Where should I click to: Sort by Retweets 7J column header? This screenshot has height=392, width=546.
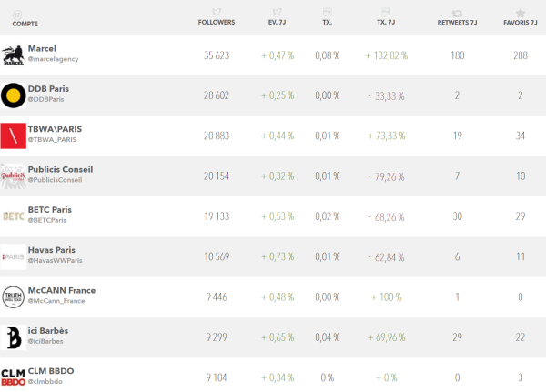tap(457, 22)
